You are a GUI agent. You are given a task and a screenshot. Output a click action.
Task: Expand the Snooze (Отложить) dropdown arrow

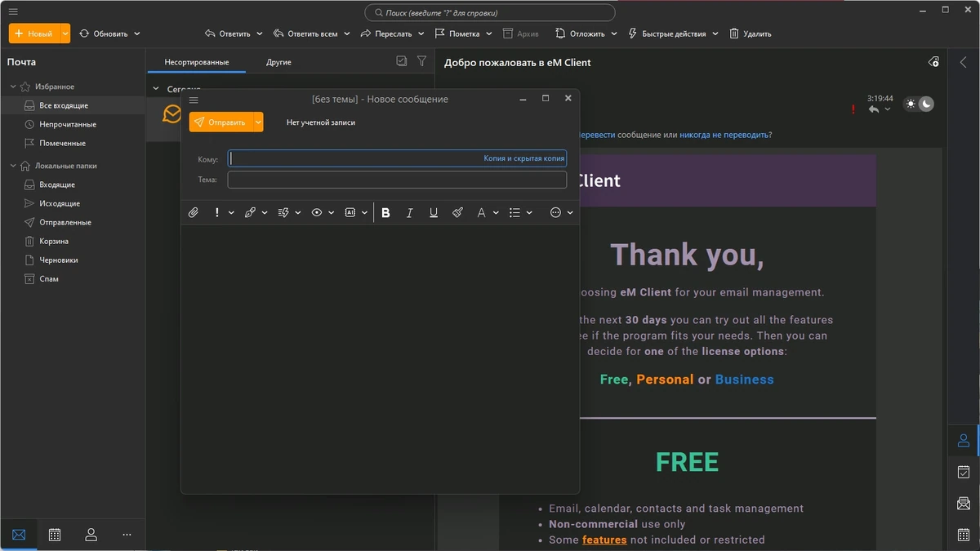point(614,34)
